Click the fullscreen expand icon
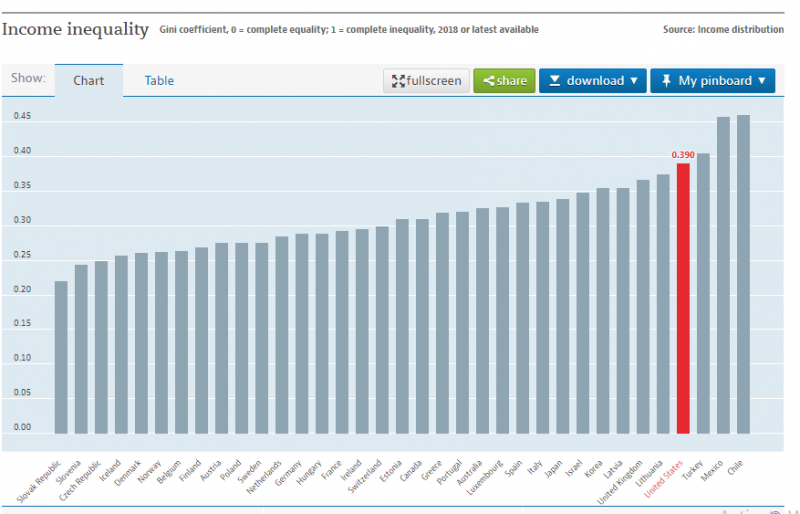The width and height of the screenshot is (800, 514). coord(397,81)
